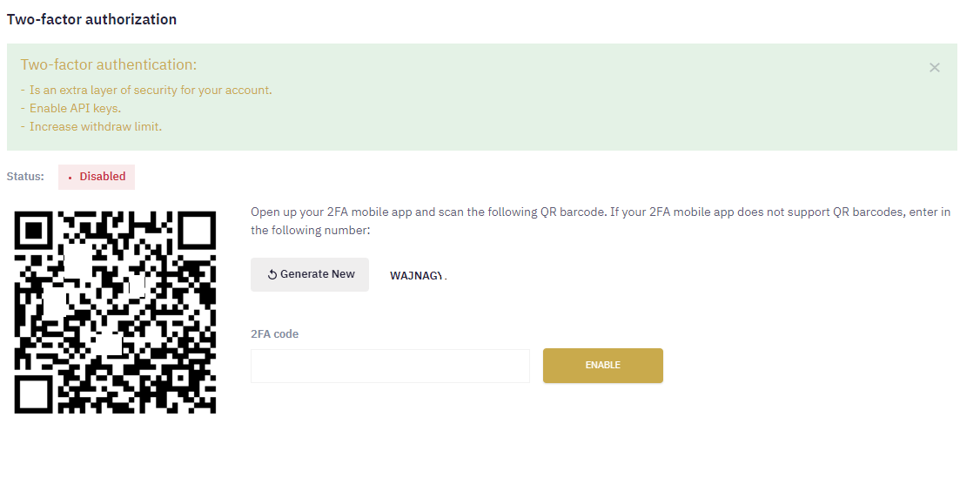Click the QR code's top-right finder square

point(194,232)
